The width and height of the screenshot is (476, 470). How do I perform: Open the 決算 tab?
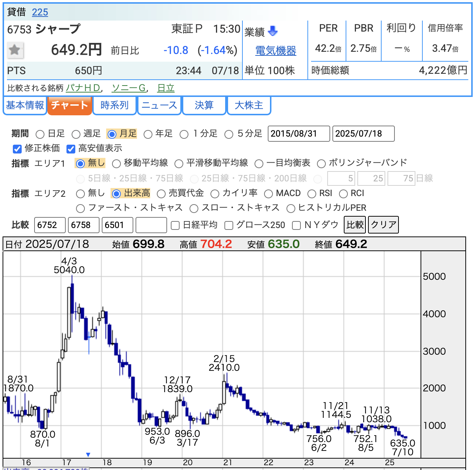point(204,106)
